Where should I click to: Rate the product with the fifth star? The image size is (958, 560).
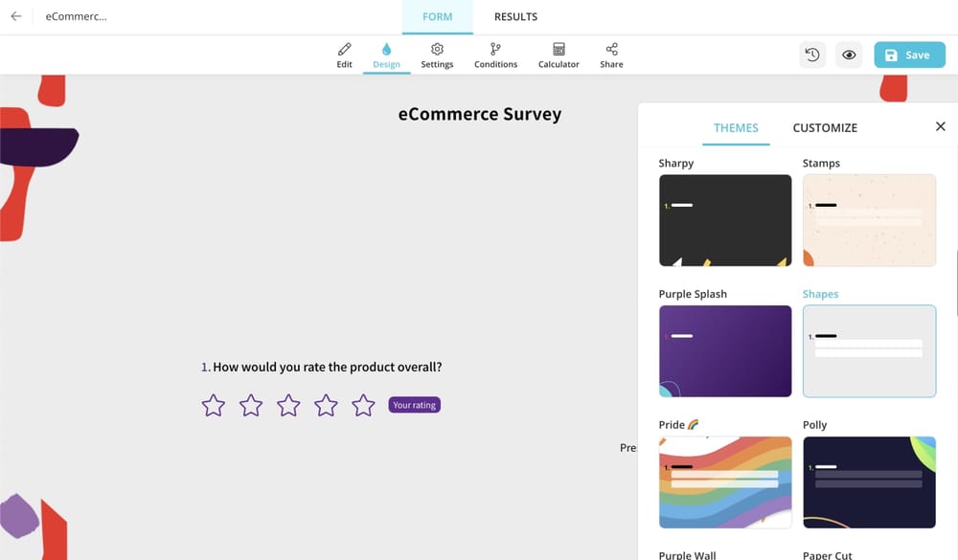point(363,406)
